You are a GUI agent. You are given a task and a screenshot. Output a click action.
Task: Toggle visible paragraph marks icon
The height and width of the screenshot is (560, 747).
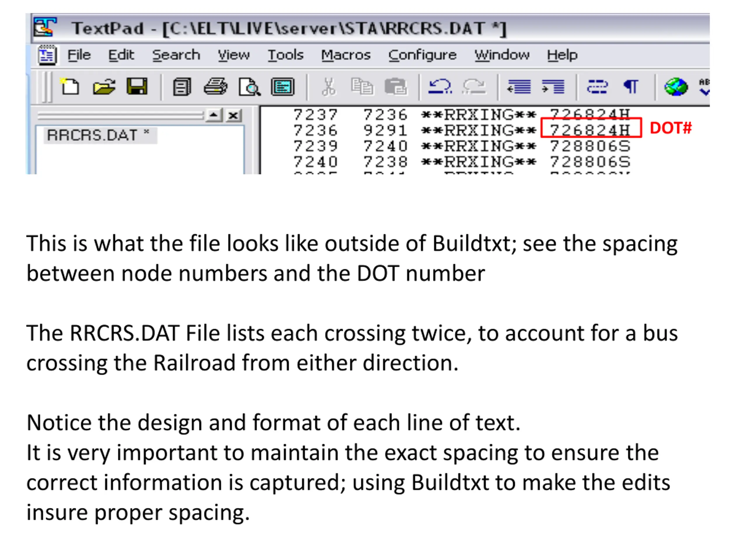tap(631, 87)
